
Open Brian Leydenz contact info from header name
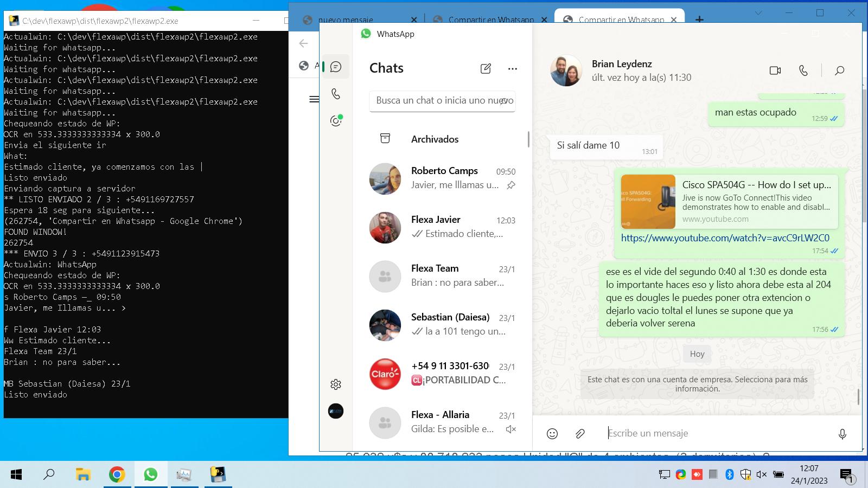(x=622, y=64)
